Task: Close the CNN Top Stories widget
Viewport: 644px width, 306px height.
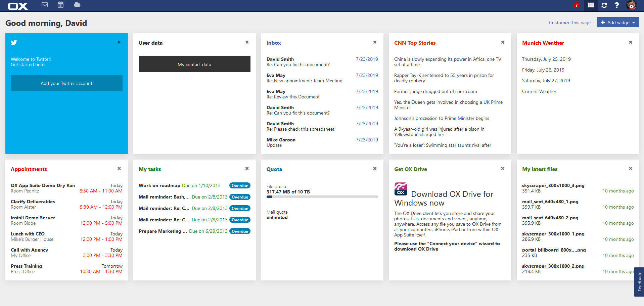Action: click(x=502, y=42)
